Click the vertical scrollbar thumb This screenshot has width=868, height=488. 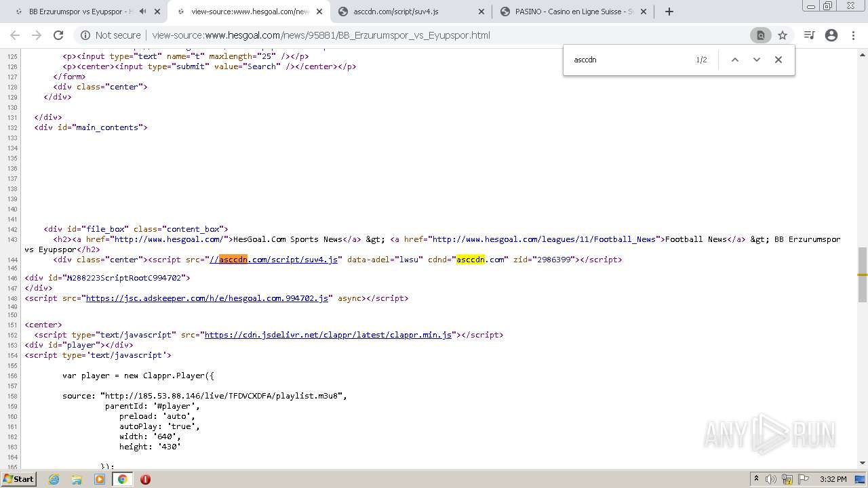(863, 274)
